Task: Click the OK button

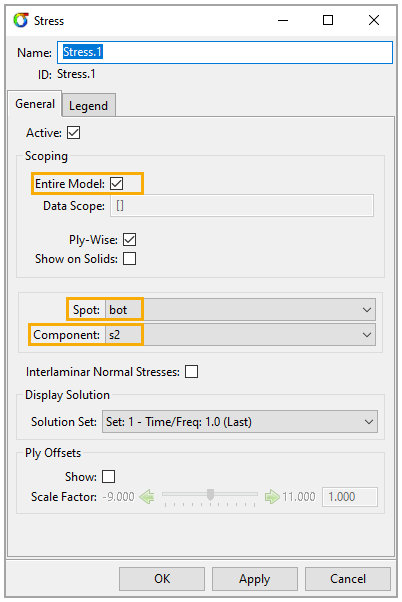Action: pyautogui.click(x=162, y=579)
